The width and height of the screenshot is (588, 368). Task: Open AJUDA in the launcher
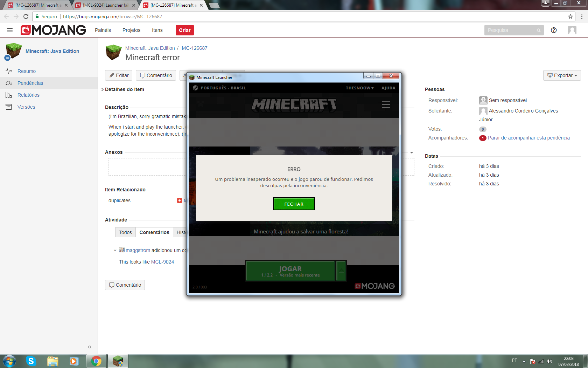(388, 88)
